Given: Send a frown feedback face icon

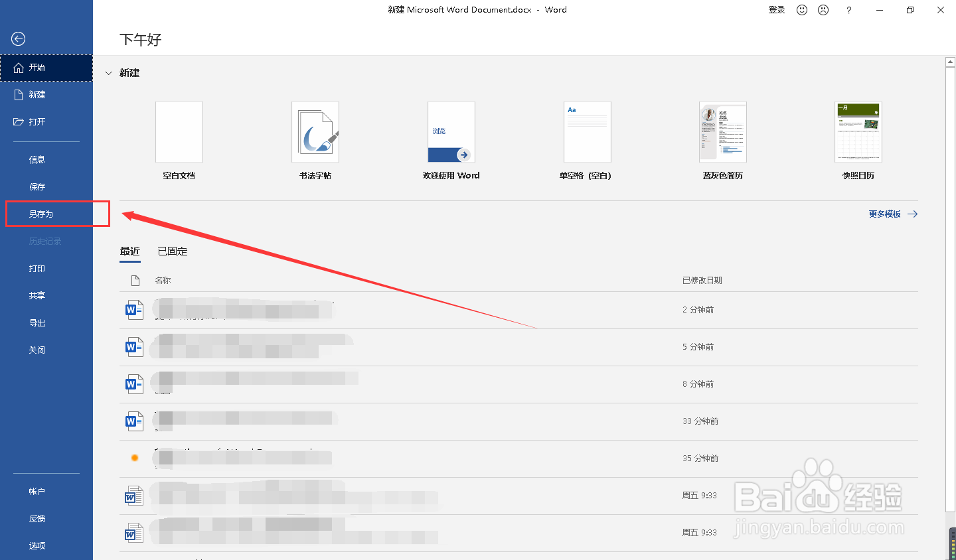Looking at the screenshot, I should [x=823, y=10].
